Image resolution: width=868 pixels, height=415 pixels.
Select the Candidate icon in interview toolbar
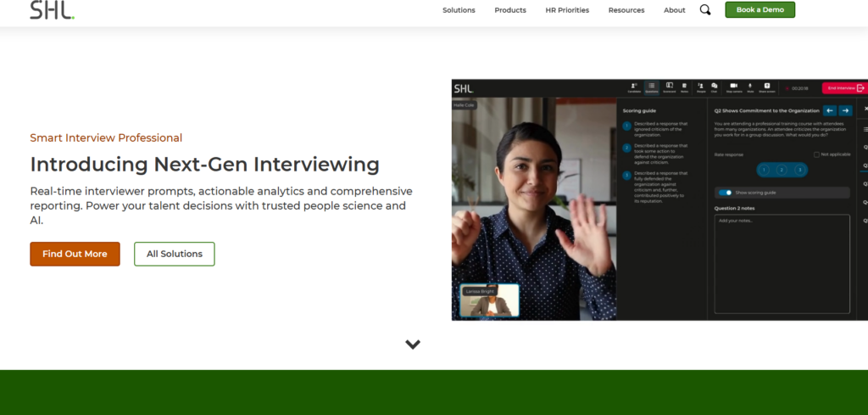[x=634, y=87]
